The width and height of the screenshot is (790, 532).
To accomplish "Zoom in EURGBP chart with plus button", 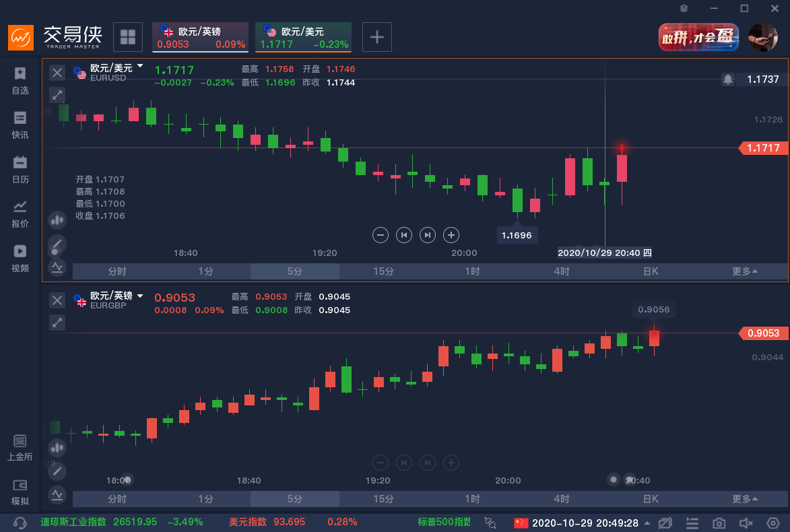I will [451, 463].
